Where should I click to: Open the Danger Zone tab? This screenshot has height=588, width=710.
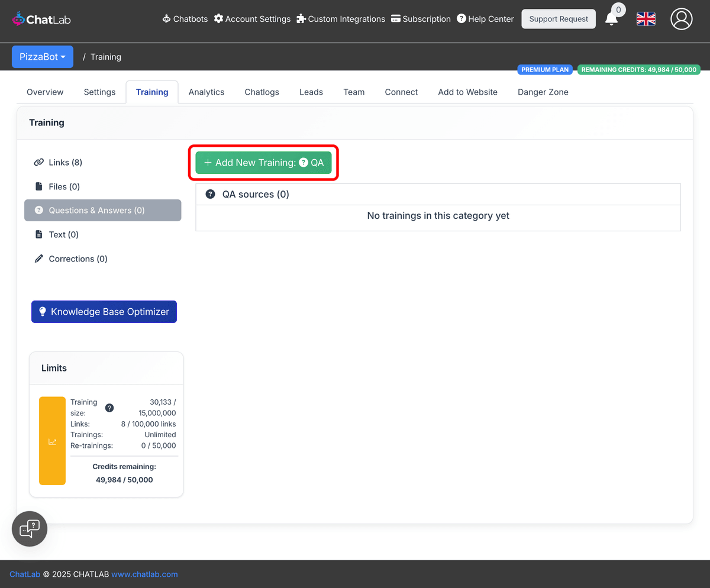click(x=543, y=92)
